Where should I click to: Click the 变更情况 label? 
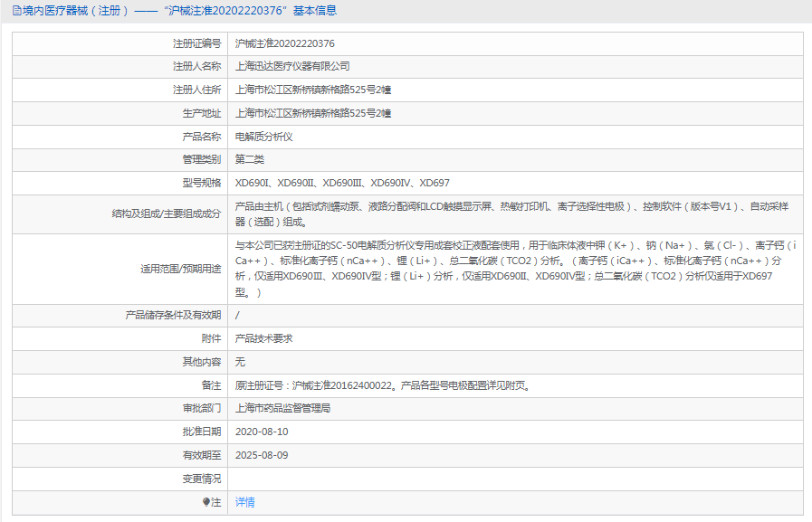202,479
